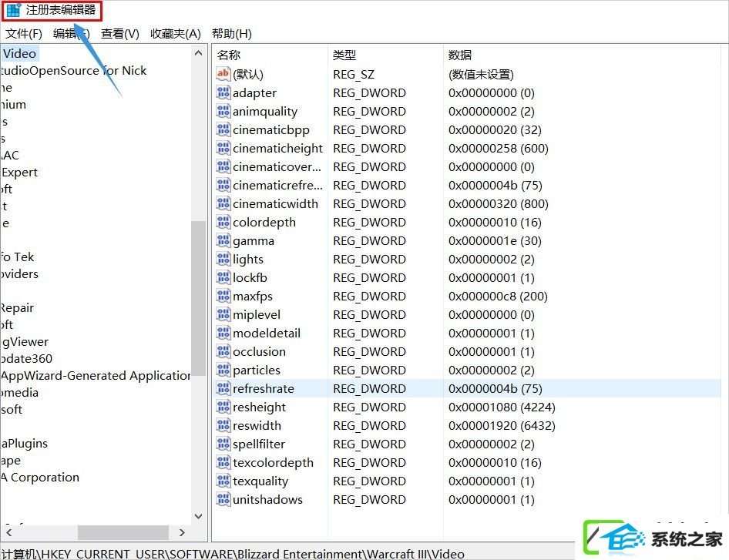Viewport: 729px width, 560px height.
Task: Select the Video key in the tree
Action: (19, 53)
